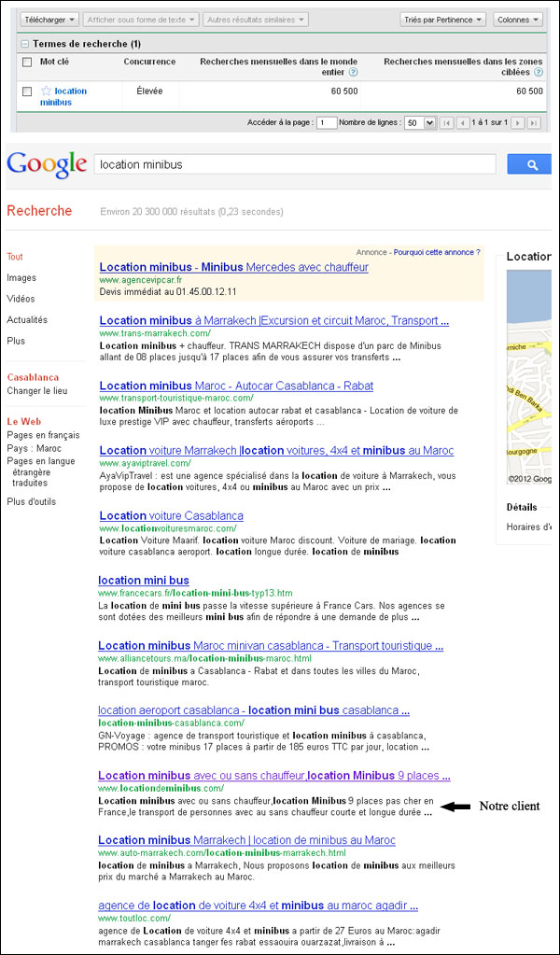Tick the checkbox for location minibus keyword
The height and width of the screenshot is (955, 560).
(x=27, y=91)
